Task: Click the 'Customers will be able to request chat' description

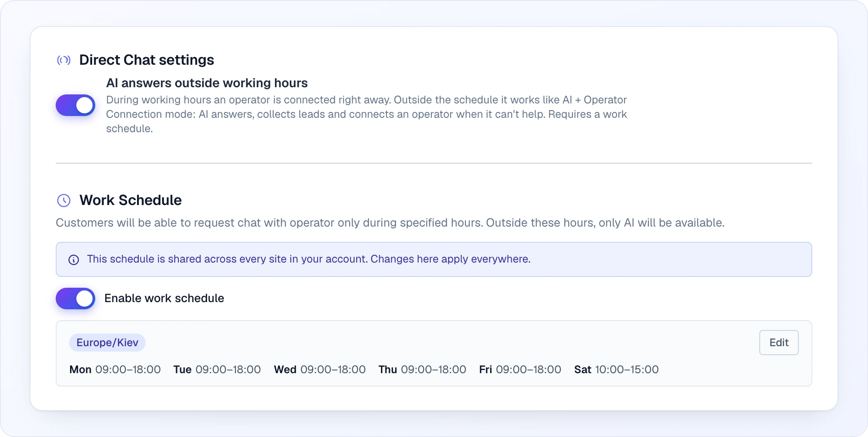Action: click(390, 223)
